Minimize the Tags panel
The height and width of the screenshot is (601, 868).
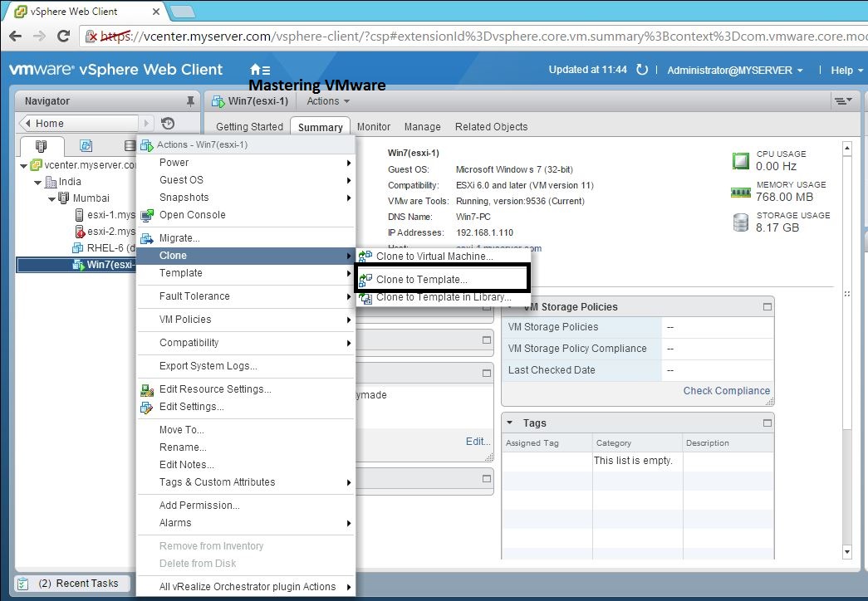point(767,423)
